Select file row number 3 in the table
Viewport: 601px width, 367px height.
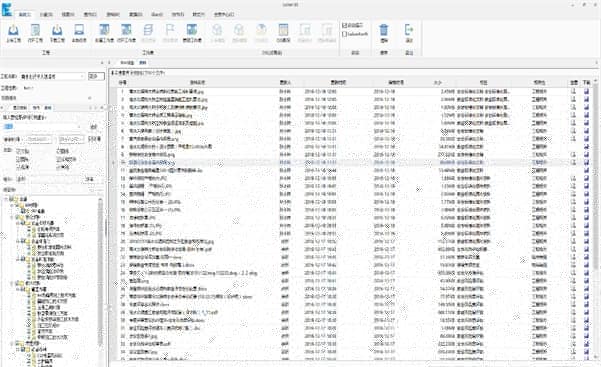click(x=351, y=107)
